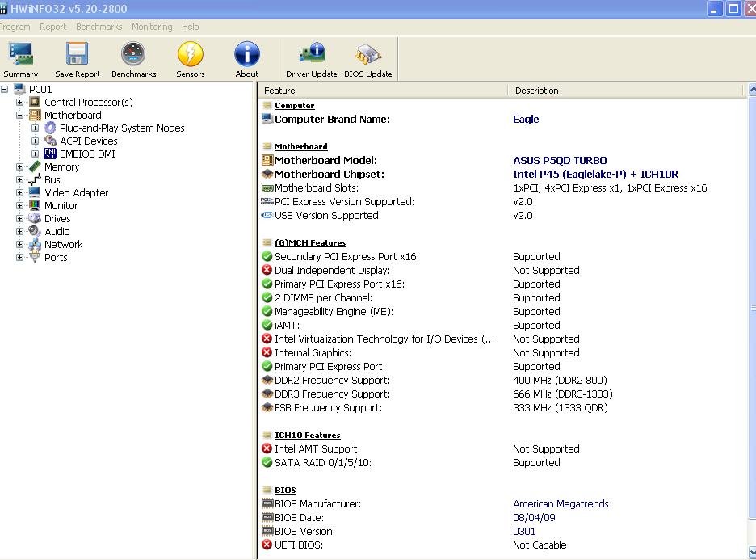Select the Bus tree item label
The height and width of the screenshot is (560, 756).
point(52,180)
